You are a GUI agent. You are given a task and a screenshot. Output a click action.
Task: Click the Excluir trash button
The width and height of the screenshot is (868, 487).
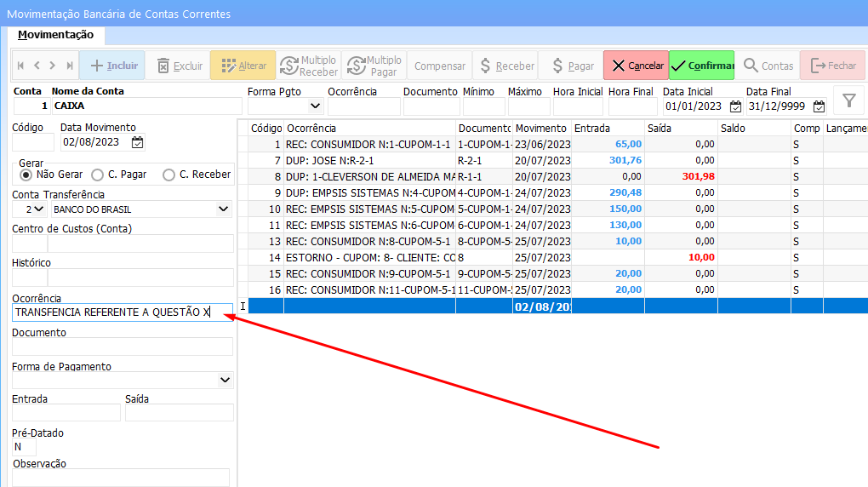point(178,66)
